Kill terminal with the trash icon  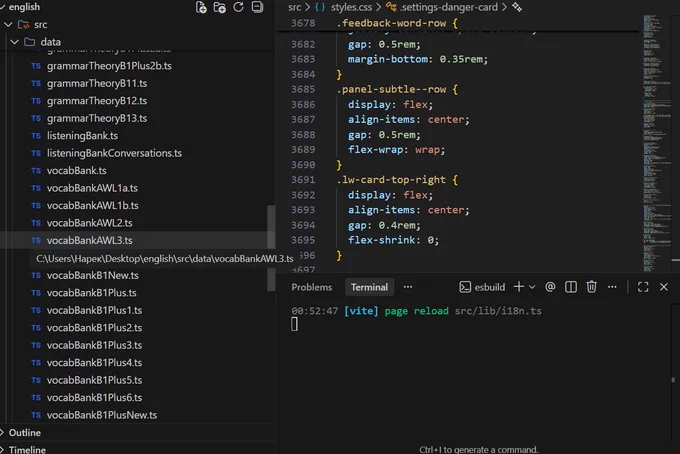(592, 287)
